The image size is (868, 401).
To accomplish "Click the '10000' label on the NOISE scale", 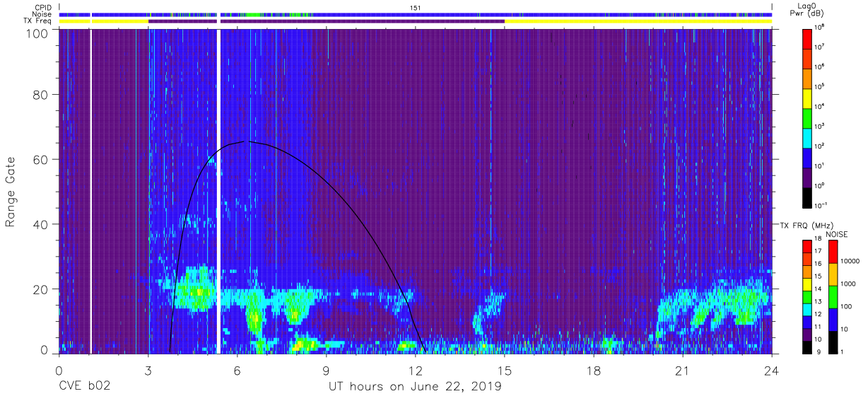I will 850,261.
